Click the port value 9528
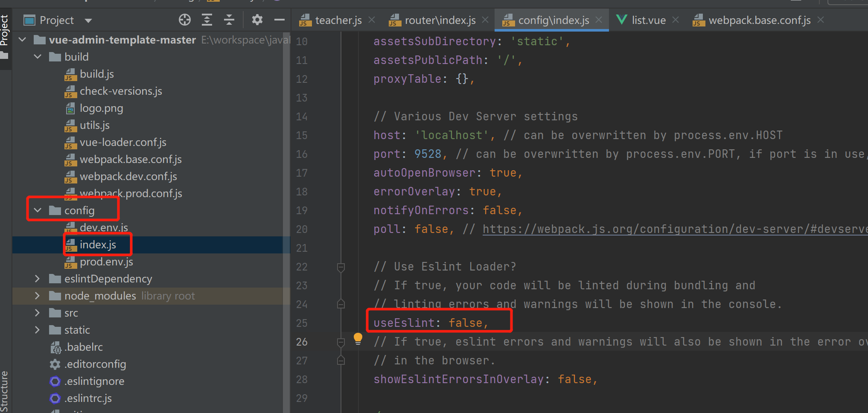 [x=428, y=154]
